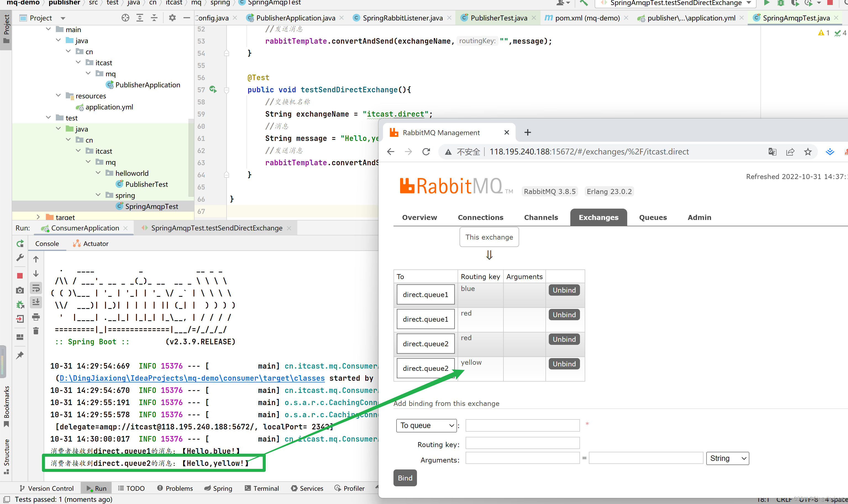The width and height of the screenshot is (848, 504).
Task: Open the String argument type dropdown
Action: pyautogui.click(x=728, y=458)
